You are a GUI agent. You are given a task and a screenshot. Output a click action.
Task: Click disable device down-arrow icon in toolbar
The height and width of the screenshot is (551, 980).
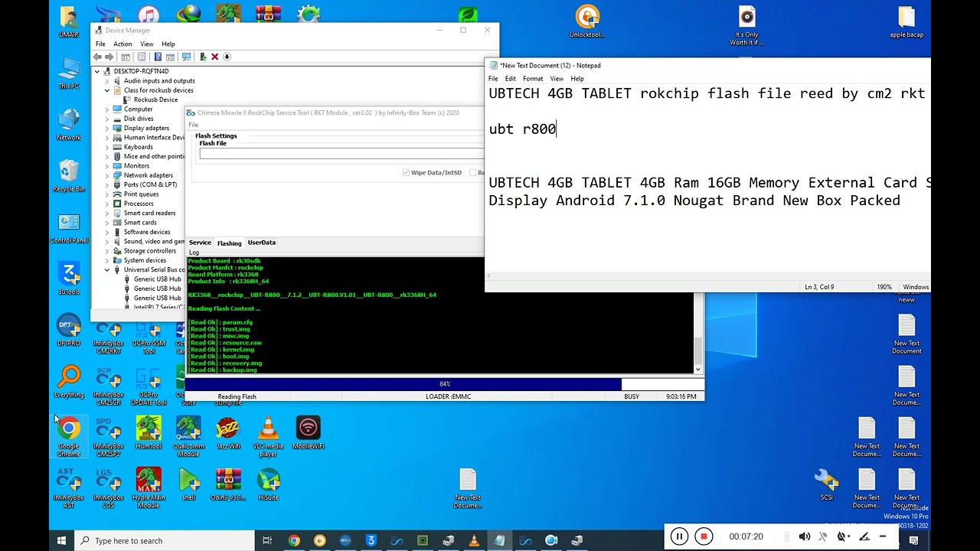click(x=227, y=57)
